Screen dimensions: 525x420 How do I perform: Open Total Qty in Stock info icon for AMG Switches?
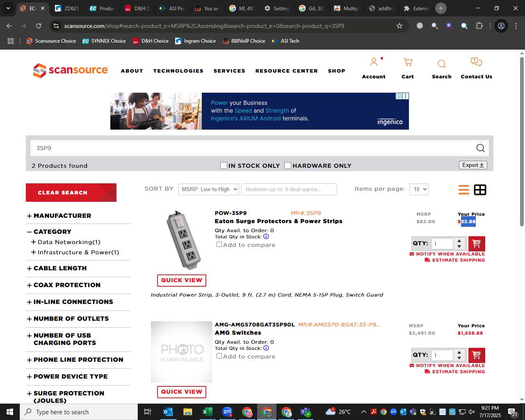pos(266,348)
